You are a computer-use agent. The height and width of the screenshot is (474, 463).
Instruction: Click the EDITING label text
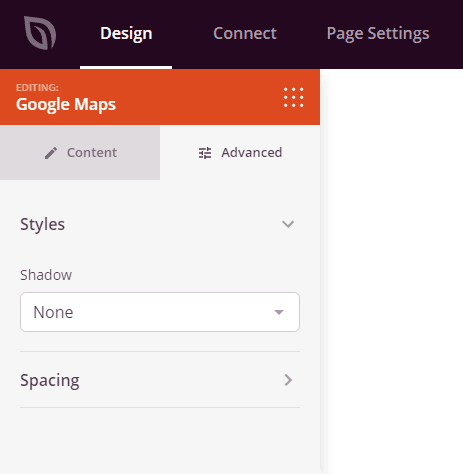point(37,87)
